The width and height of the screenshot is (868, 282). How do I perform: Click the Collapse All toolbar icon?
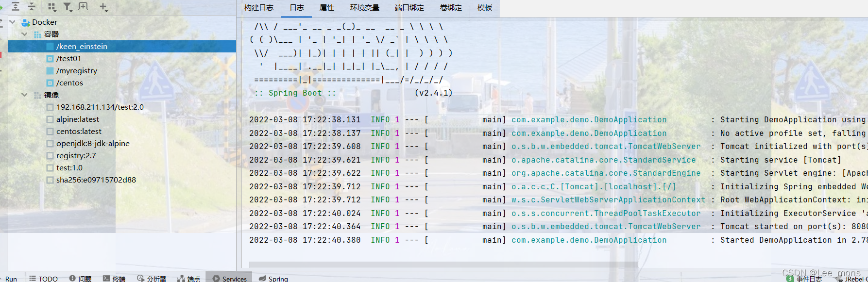[x=32, y=6]
